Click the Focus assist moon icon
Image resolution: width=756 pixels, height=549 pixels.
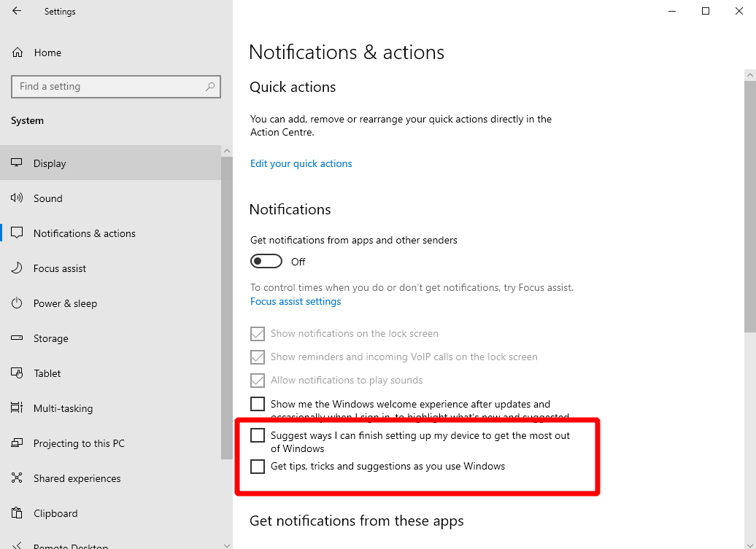coord(17,268)
